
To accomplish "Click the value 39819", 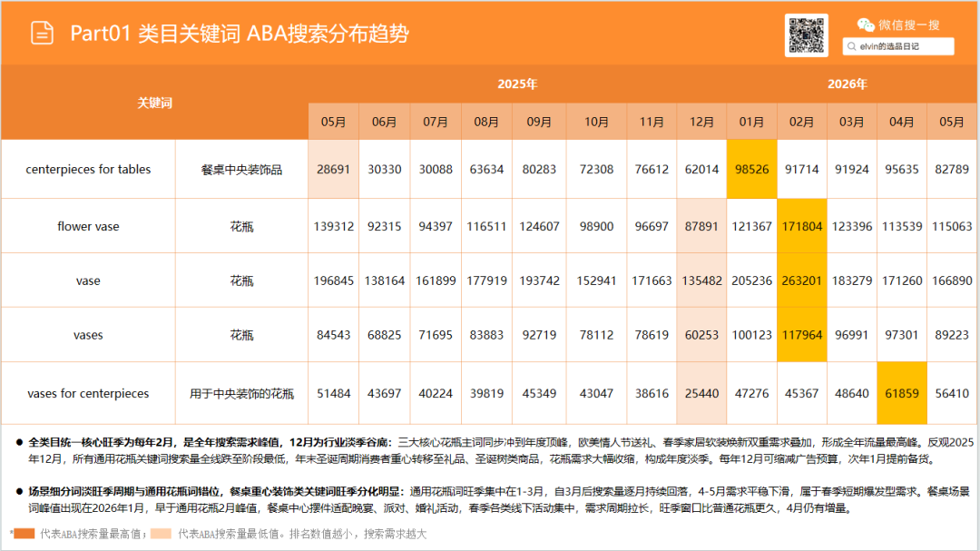I will tap(486, 393).
